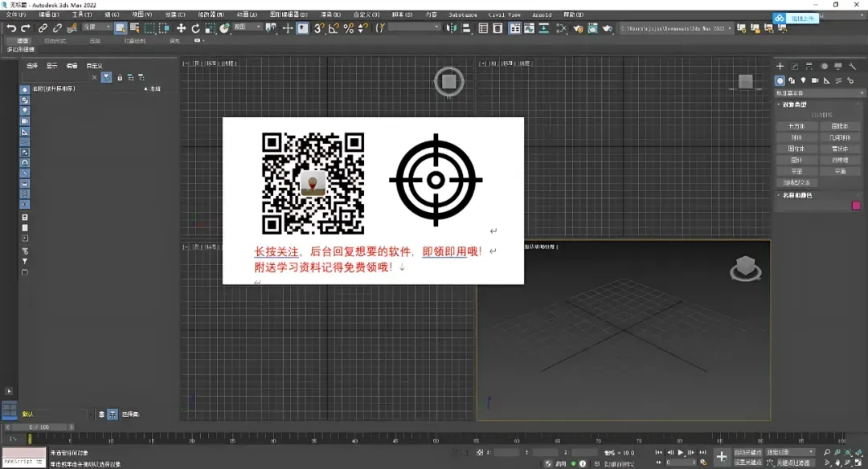This screenshot has height=469, width=868.
Task: Select the Shapes category icon
Action: click(x=792, y=81)
